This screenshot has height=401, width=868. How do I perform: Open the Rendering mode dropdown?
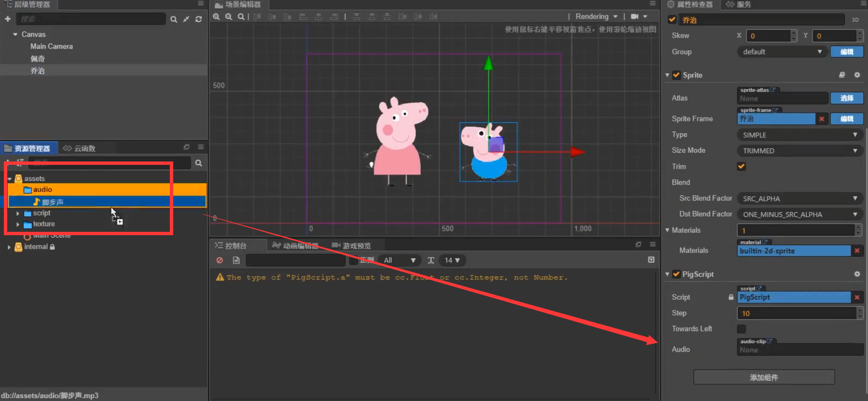596,16
